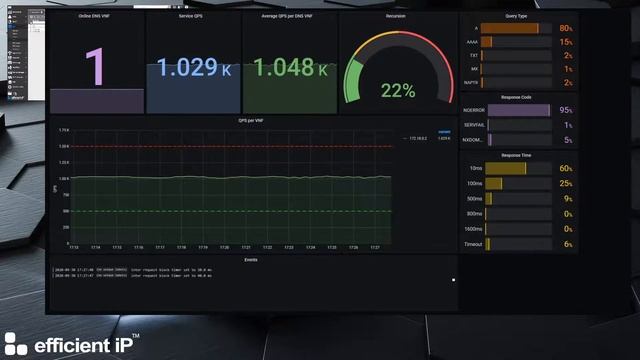Viewport: 640px width, 360px height.
Task: Open the QPS per VNF panel title menu
Action: pyautogui.click(x=250, y=120)
